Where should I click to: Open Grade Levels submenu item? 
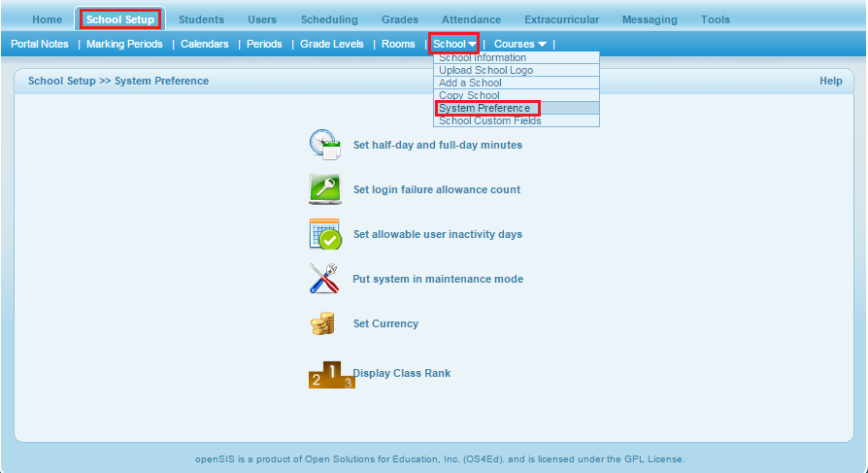point(332,44)
